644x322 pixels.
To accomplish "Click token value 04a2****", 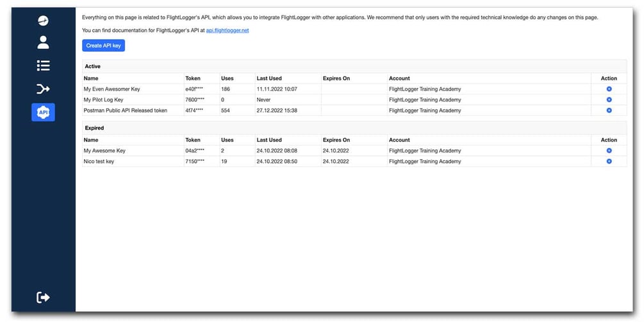I will pyautogui.click(x=195, y=151).
